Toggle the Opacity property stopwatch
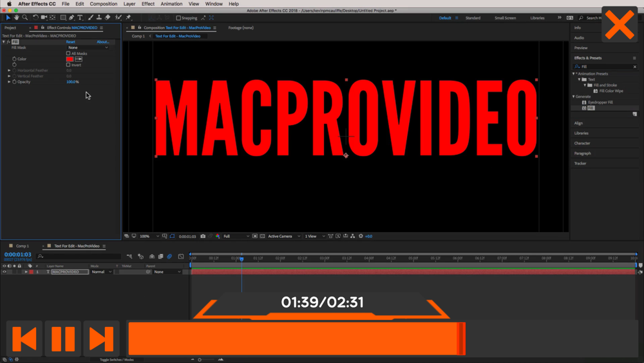This screenshot has height=363, width=644. [x=14, y=82]
